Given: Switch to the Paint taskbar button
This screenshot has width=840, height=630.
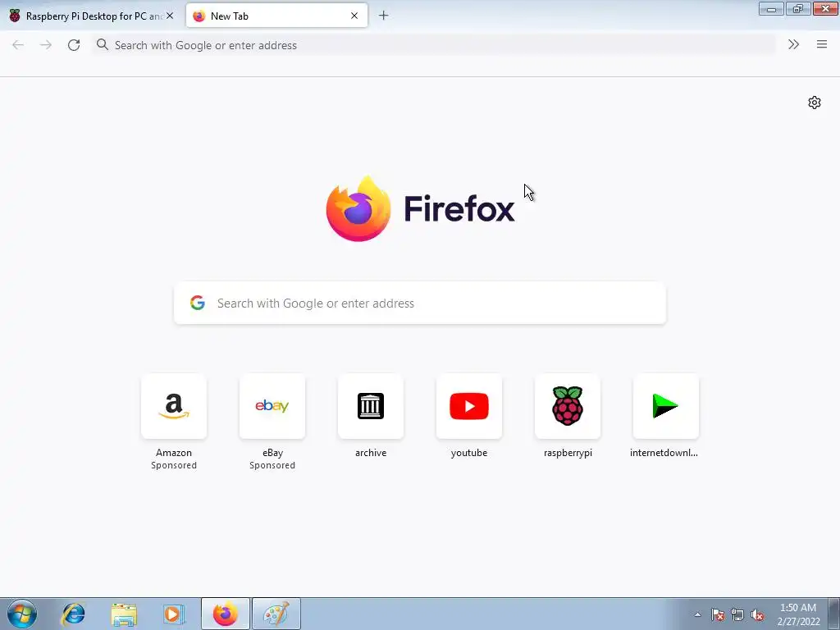Looking at the screenshot, I should 276,614.
